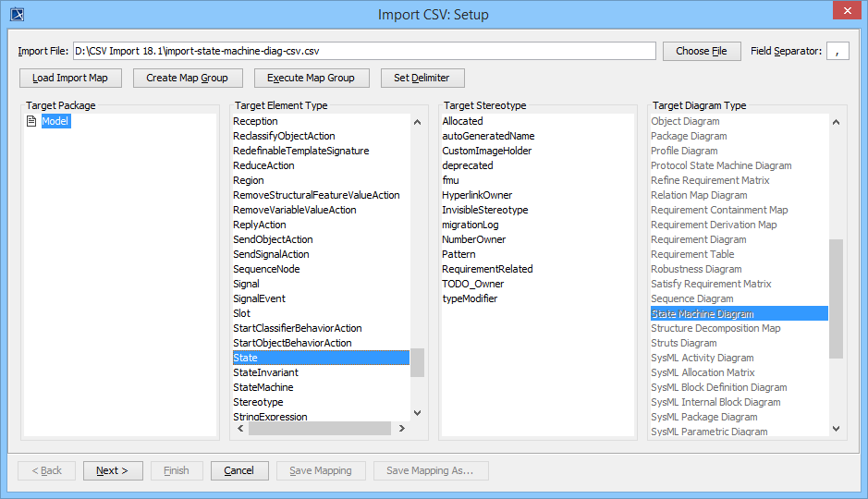Choose the RequirementRelated stereotype
The width and height of the screenshot is (868, 499).
click(487, 269)
